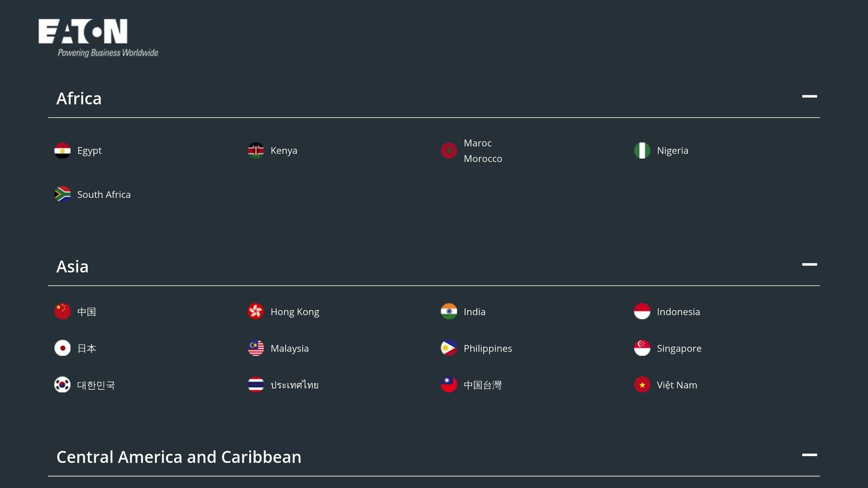Collapse the Asia region list
Screen dimensions: 868x488
[809, 264]
